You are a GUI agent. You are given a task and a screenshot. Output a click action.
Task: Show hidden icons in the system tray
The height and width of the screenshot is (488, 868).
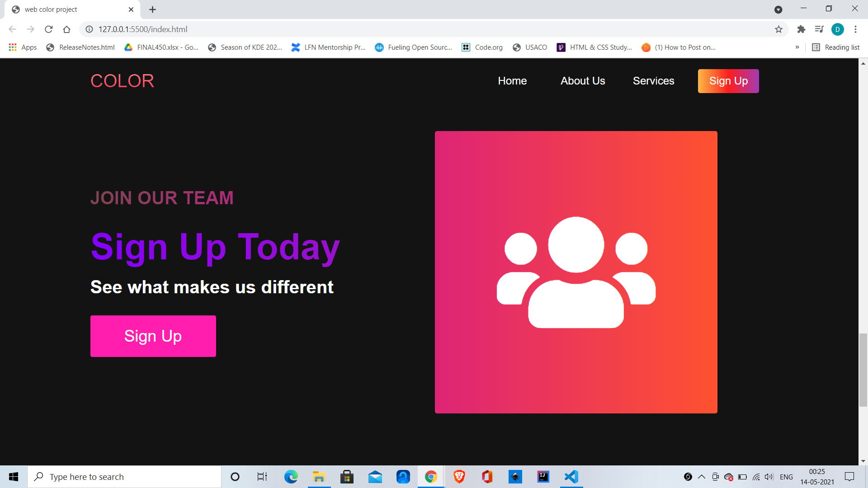coord(701,477)
